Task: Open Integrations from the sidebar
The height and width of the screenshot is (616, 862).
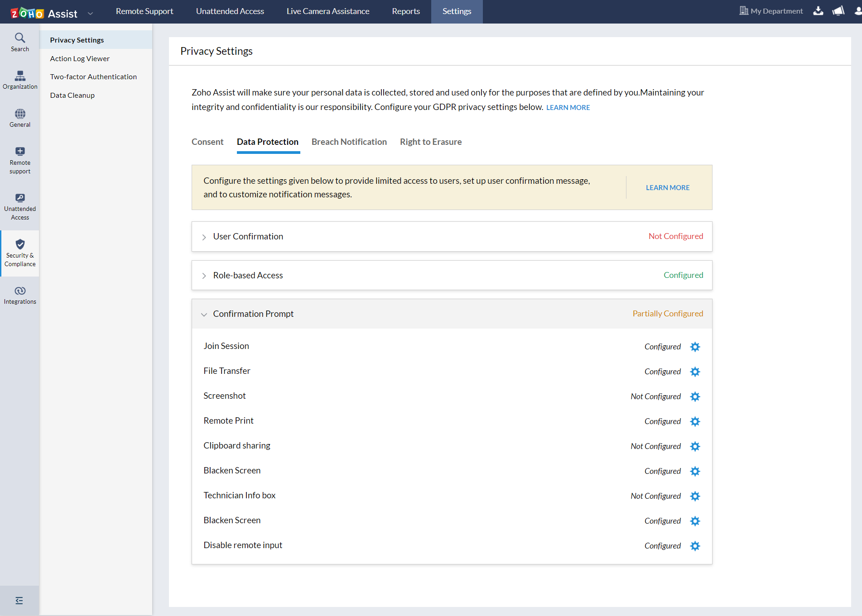Action: click(19, 294)
